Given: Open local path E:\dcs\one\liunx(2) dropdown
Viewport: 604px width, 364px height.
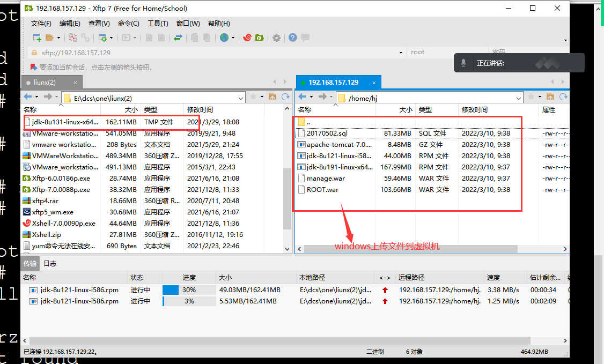Looking at the screenshot, I should (x=241, y=99).
